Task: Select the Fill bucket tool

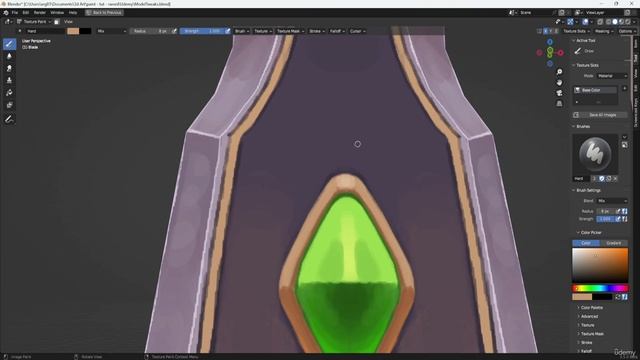Action: 9,93
